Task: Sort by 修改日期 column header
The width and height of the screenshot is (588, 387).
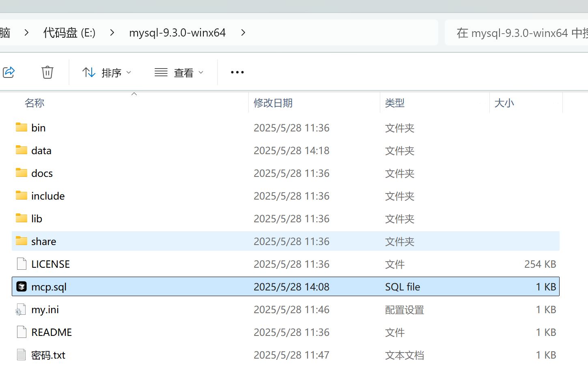Action: pos(273,103)
